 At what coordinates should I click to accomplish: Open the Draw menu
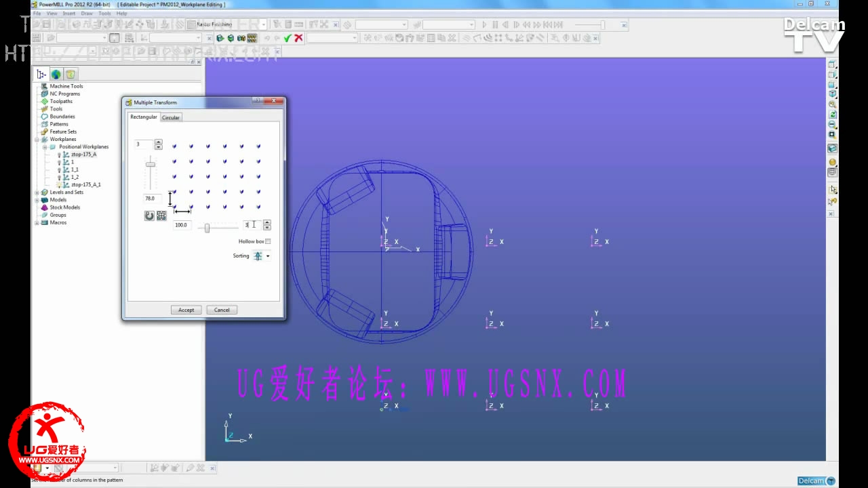pos(87,13)
